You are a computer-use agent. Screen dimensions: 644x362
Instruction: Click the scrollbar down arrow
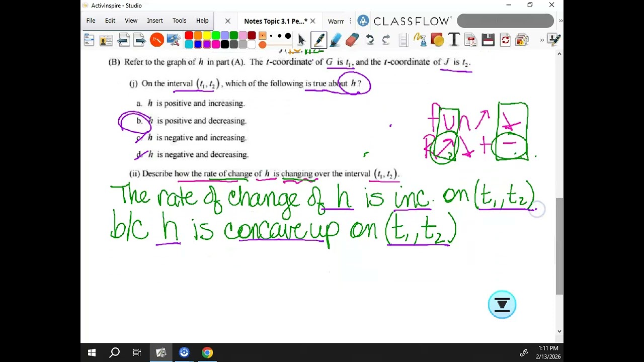coord(559,331)
